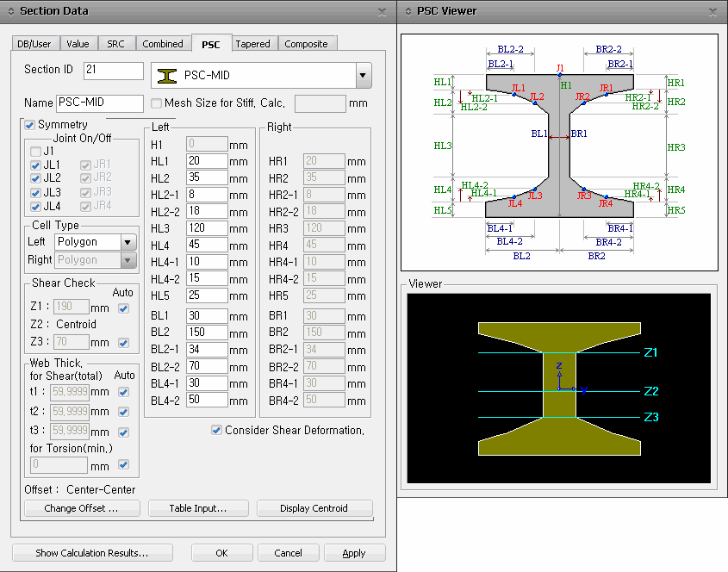
Task: Toggle t2 Auto web thickness checkbox
Action: pos(123,412)
